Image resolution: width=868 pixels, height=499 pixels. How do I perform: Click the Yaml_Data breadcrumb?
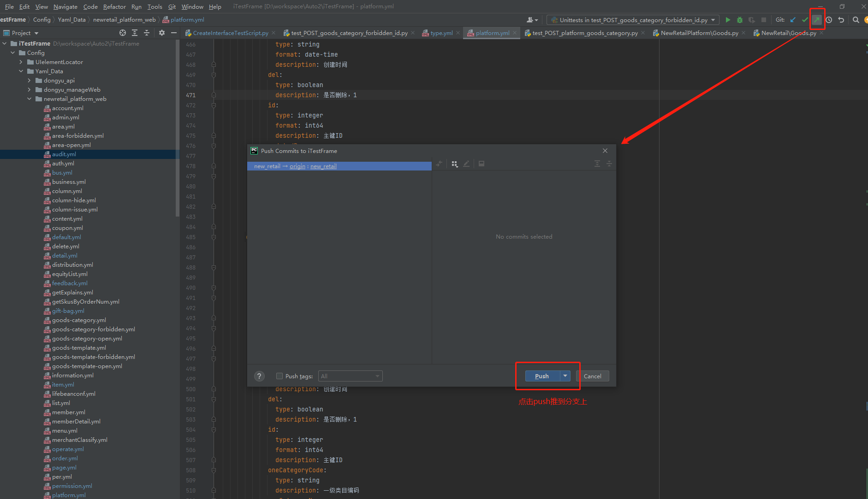[71, 19]
